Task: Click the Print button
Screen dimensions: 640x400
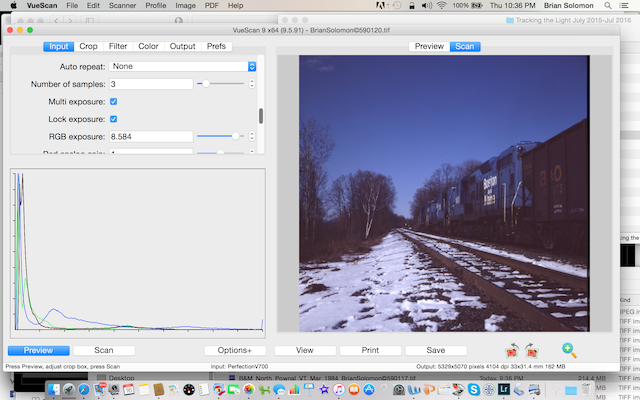Action: point(370,351)
